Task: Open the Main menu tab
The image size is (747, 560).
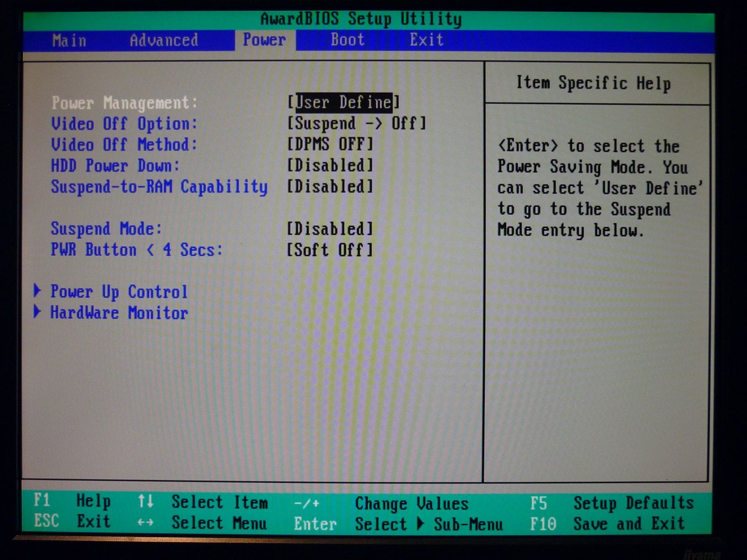Action: point(69,40)
